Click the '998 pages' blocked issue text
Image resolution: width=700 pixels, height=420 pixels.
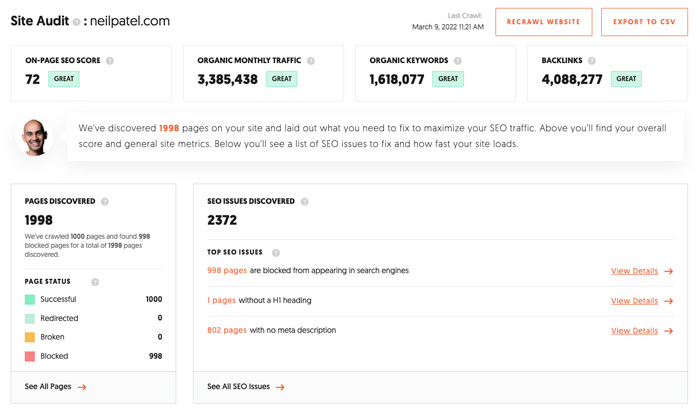click(x=227, y=270)
